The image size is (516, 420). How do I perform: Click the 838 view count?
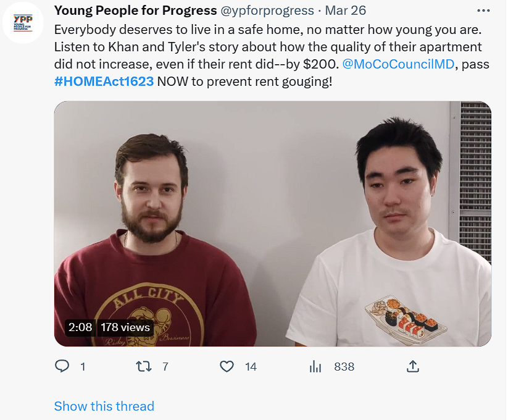[344, 366]
